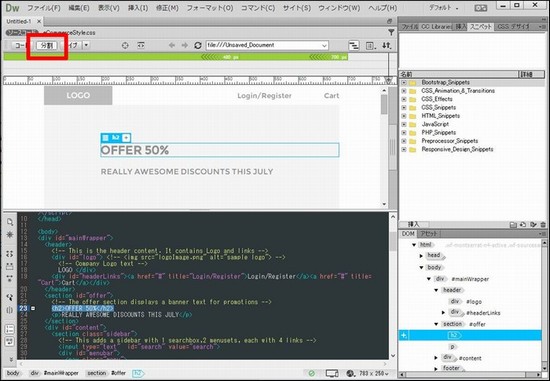Click the eCommerceStyle.css related file

[x=69, y=33]
